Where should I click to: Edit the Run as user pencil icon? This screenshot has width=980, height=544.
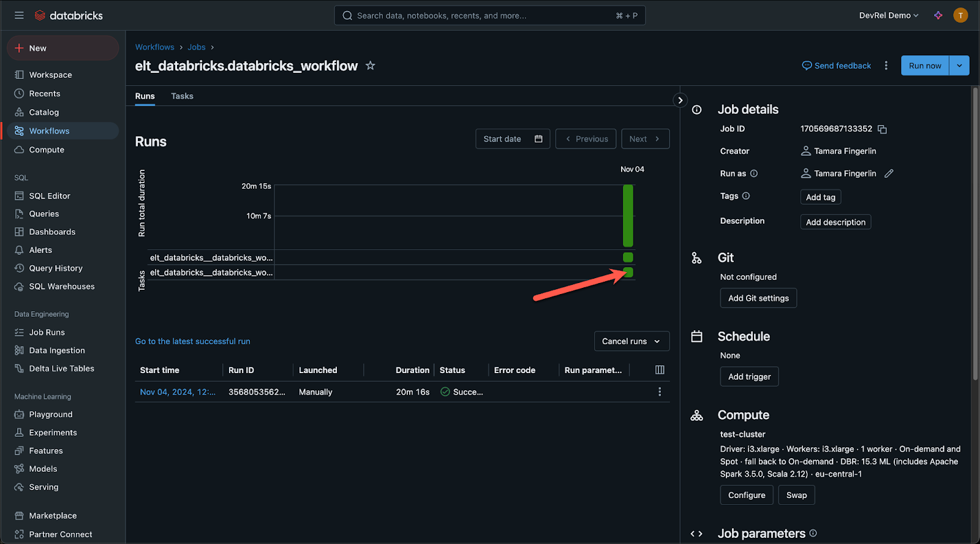click(x=889, y=173)
